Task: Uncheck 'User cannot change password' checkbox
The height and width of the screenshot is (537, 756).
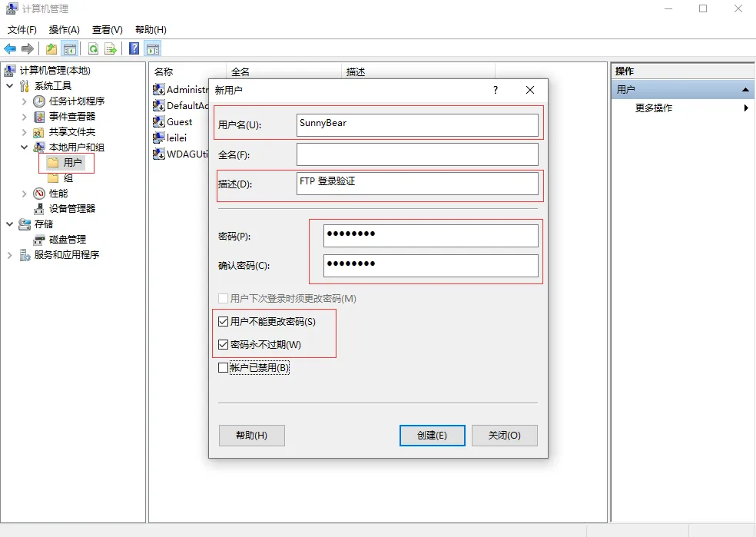Action: click(x=224, y=322)
